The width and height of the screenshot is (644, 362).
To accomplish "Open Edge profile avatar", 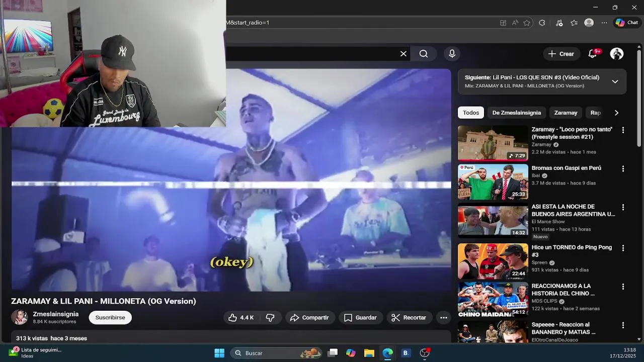I will (x=589, y=23).
